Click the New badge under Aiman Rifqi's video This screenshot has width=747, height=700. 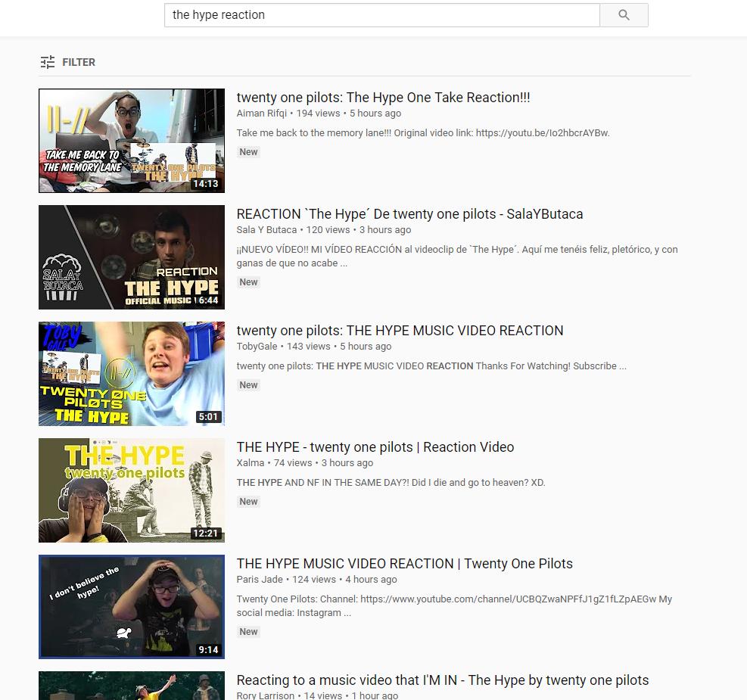pyautogui.click(x=248, y=152)
